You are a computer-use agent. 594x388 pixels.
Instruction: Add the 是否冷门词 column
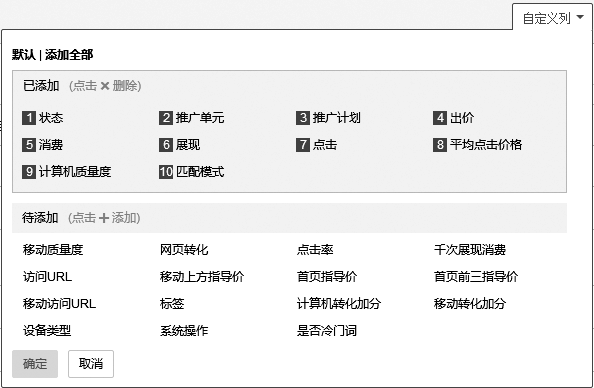pos(327,330)
